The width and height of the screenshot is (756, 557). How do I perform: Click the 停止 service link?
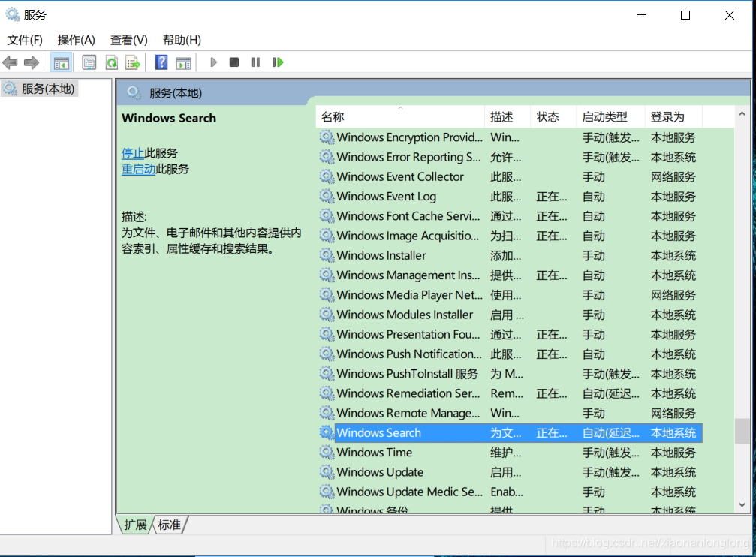pyautogui.click(x=133, y=153)
